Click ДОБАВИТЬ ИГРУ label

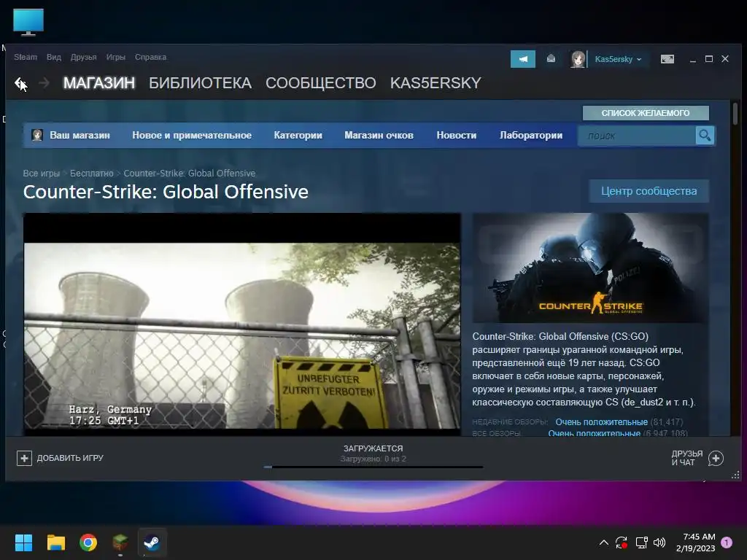70,458
